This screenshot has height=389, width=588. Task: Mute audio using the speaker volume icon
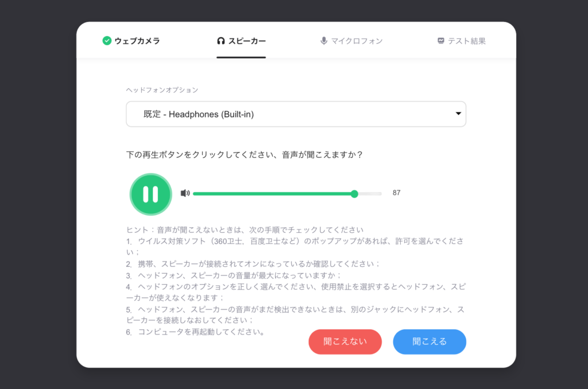(x=185, y=193)
